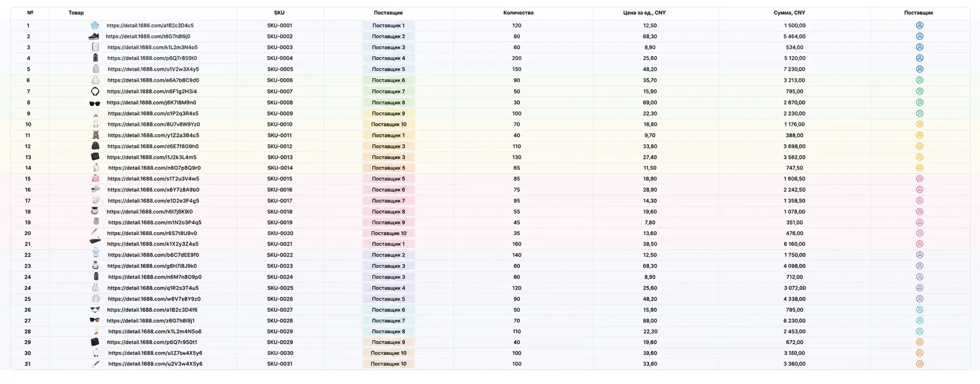Open link detail.1688.com/n6F1g2H3i4
980x384 pixels.
[x=152, y=92]
